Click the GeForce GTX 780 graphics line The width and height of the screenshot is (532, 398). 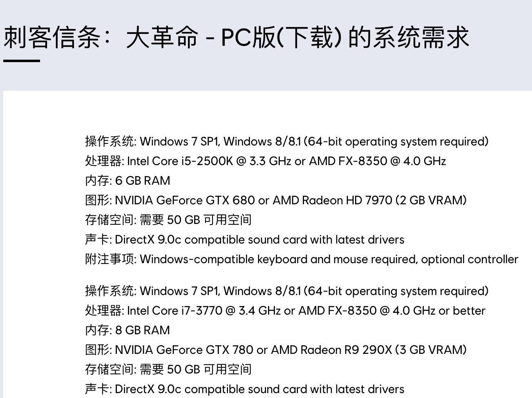coord(276,350)
